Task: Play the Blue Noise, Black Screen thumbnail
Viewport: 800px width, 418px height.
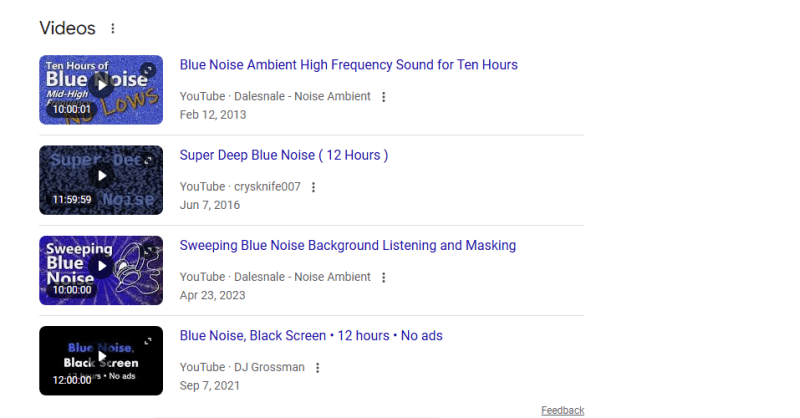Action: pyautogui.click(x=101, y=356)
